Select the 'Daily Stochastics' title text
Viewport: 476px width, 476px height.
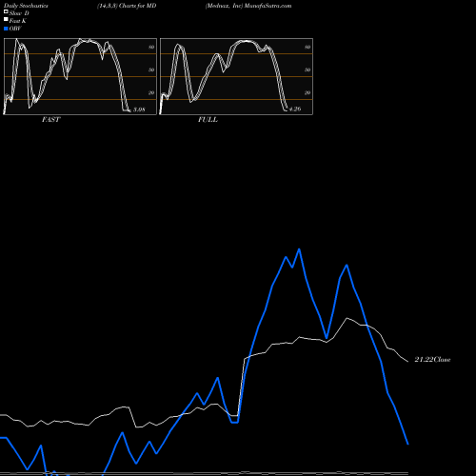click(x=26, y=6)
